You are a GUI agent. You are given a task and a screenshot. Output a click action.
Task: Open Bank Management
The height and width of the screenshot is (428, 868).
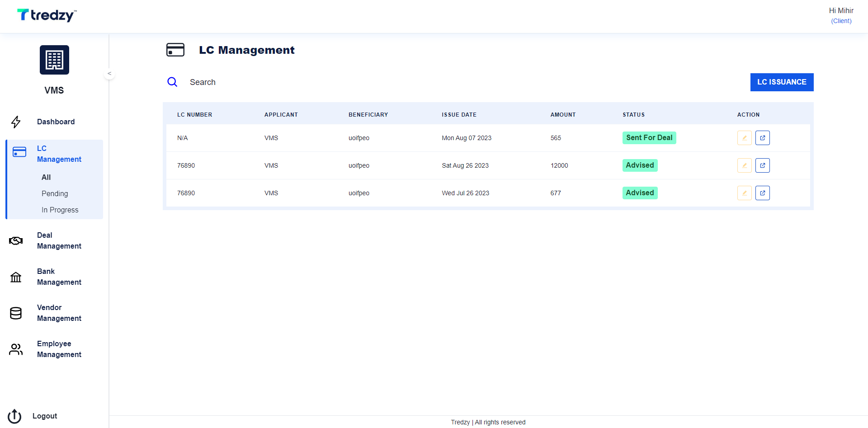click(x=59, y=277)
